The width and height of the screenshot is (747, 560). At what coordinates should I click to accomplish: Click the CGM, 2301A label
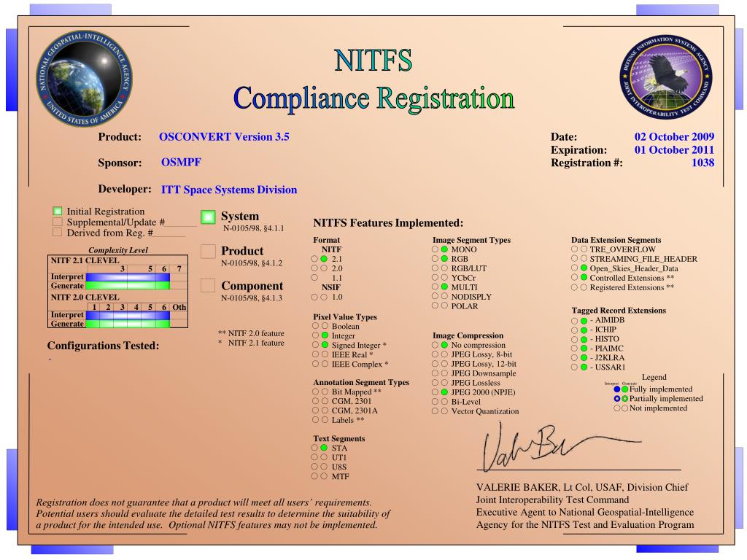coord(355,411)
